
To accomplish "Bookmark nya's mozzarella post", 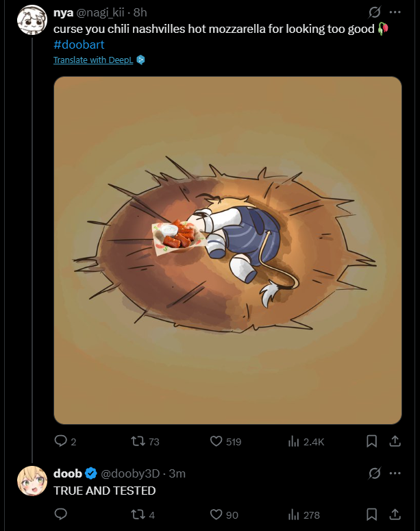I will click(371, 441).
